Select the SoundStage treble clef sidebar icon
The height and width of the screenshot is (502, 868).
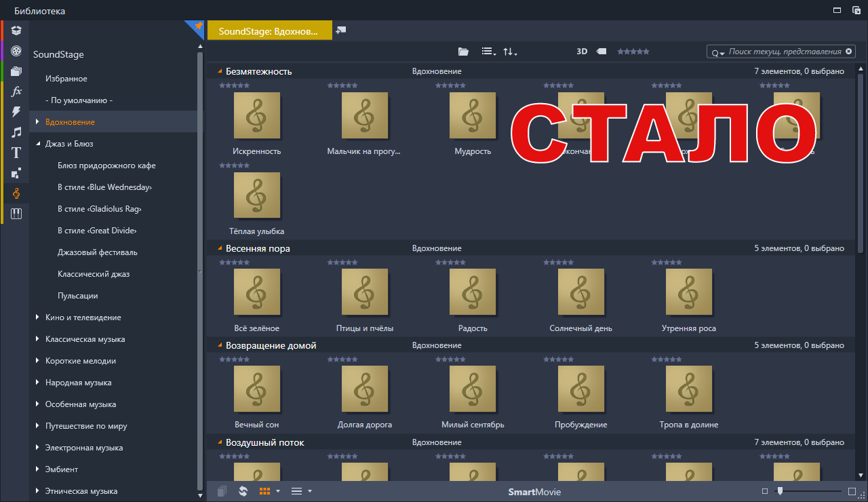16,193
